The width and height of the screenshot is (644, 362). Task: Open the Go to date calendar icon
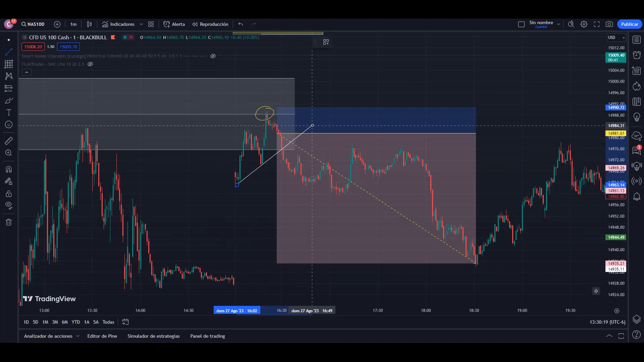(125, 322)
